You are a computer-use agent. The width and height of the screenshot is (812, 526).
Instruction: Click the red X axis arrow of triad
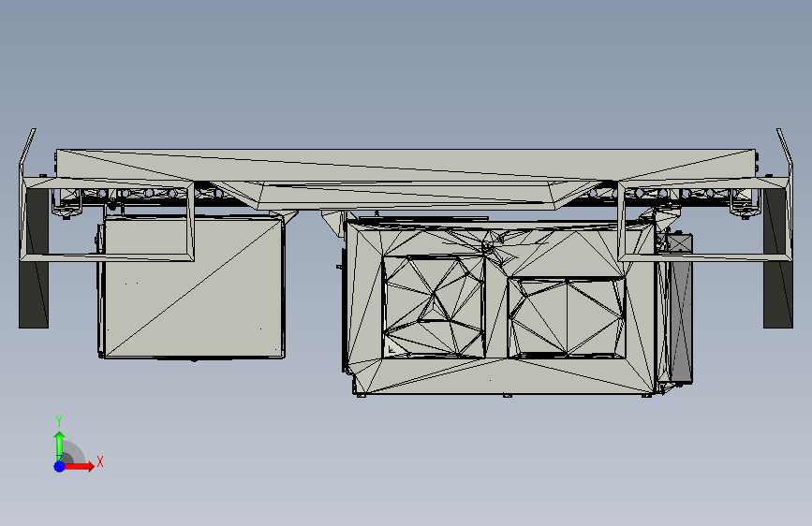[80, 466]
